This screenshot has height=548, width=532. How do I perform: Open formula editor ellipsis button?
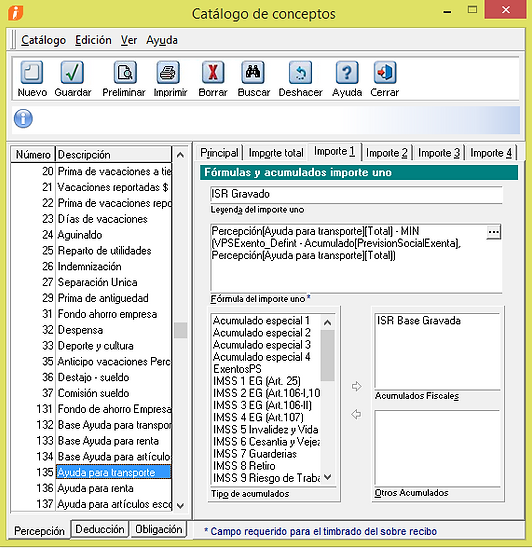493,232
